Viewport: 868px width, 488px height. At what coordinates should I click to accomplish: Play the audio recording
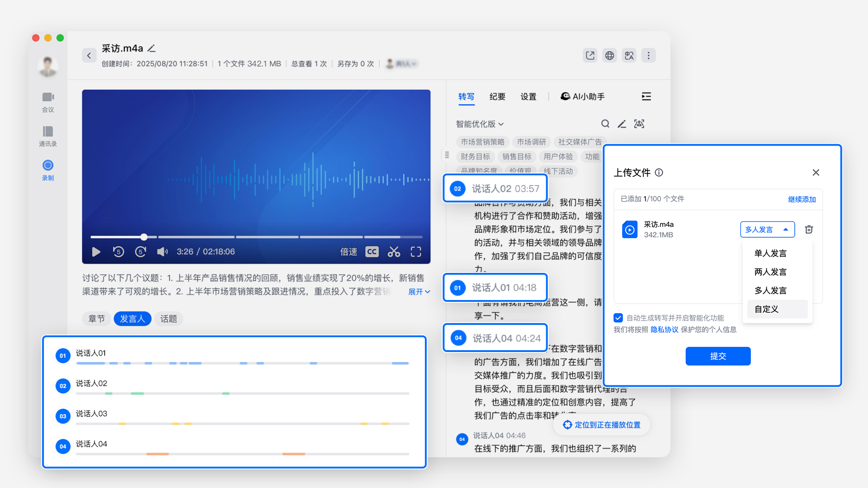[x=96, y=252]
